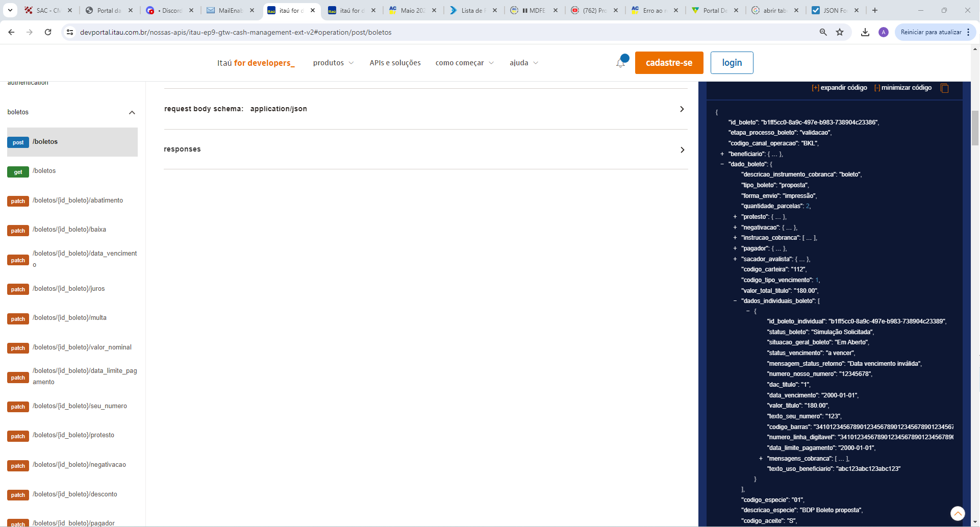Open the site information icon in address bar
The height and width of the screenshot is (527, 980).
70,32
